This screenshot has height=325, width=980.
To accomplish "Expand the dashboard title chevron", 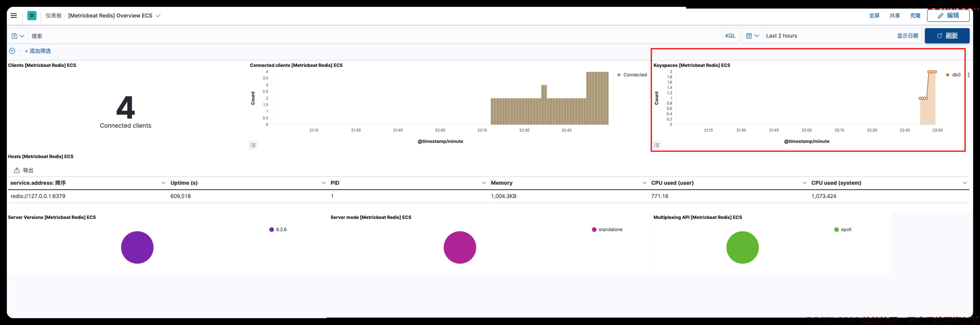I will tap(158, 16).
